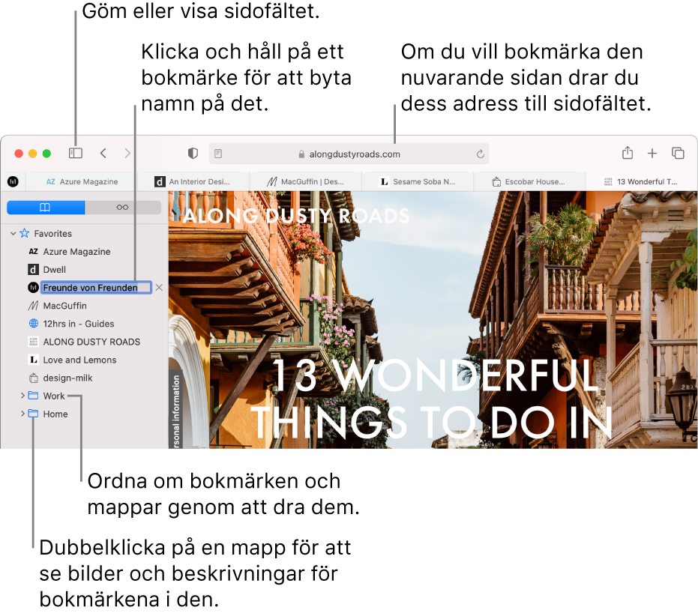The image size is (698, 616).
Task: Select the Bookmarks book button in the sidebar
Action: [46, 208]
